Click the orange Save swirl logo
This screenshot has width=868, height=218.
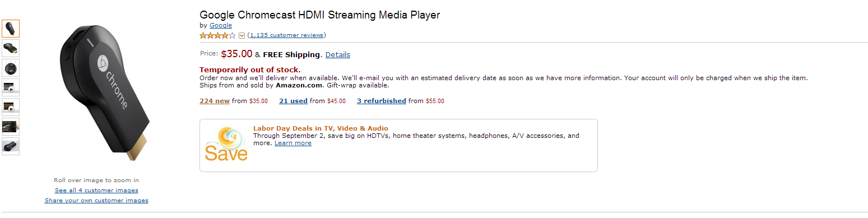tap(226, 144)
